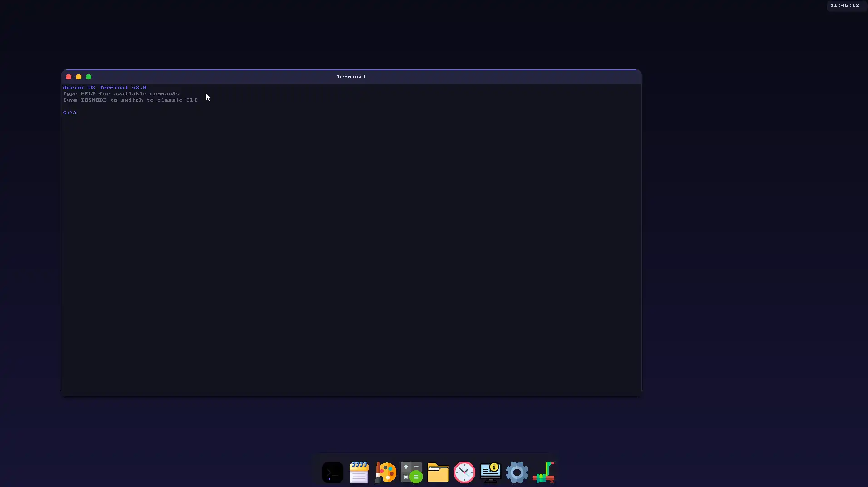The height and width of the screenshot is (487, 868).
Task: Open the Paint palette app
Action: point(385,472)
